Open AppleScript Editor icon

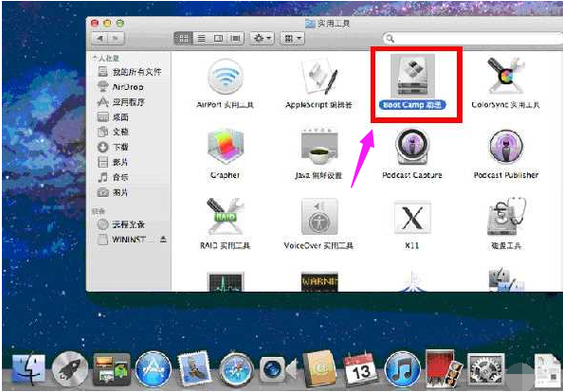point(319,77)
